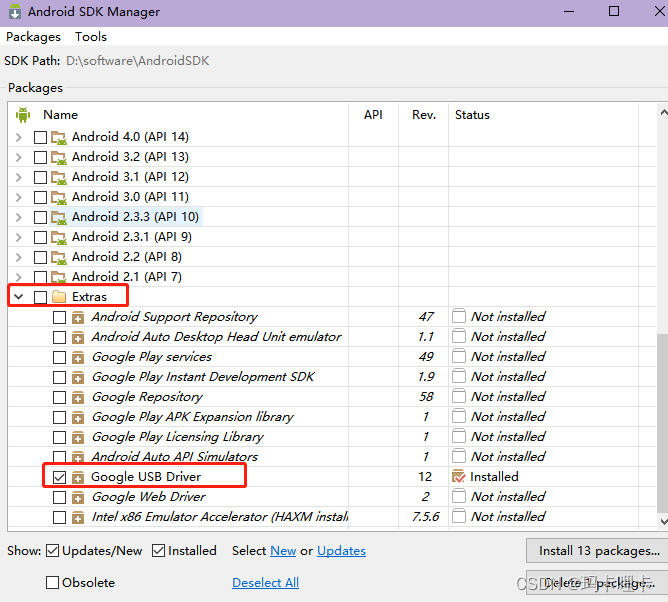
Task: Expand the Android 3.1 (API 12) node
Action: pyautogui.click(x=18, y=177)
